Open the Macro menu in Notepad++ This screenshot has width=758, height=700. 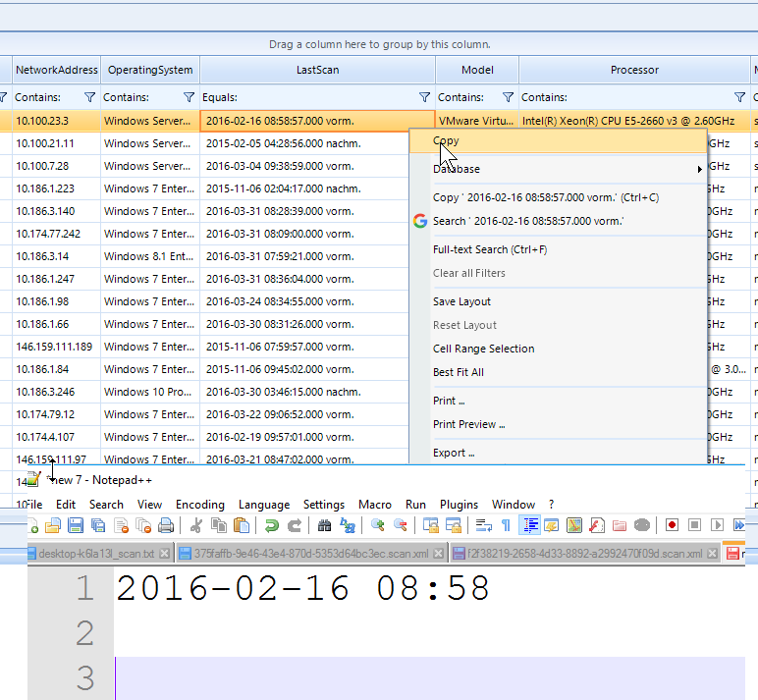click(375, 505)
